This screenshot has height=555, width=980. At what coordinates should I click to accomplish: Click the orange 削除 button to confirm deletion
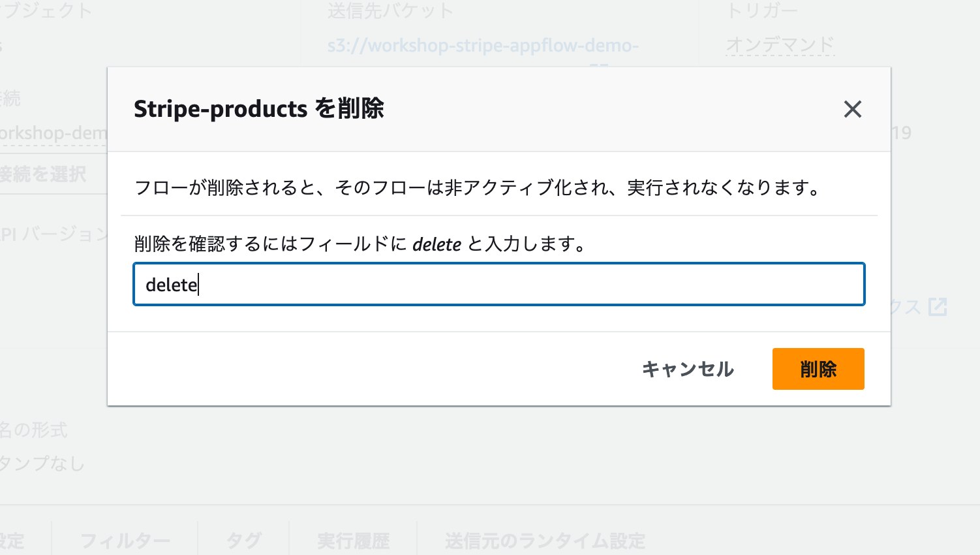point(818,369)
